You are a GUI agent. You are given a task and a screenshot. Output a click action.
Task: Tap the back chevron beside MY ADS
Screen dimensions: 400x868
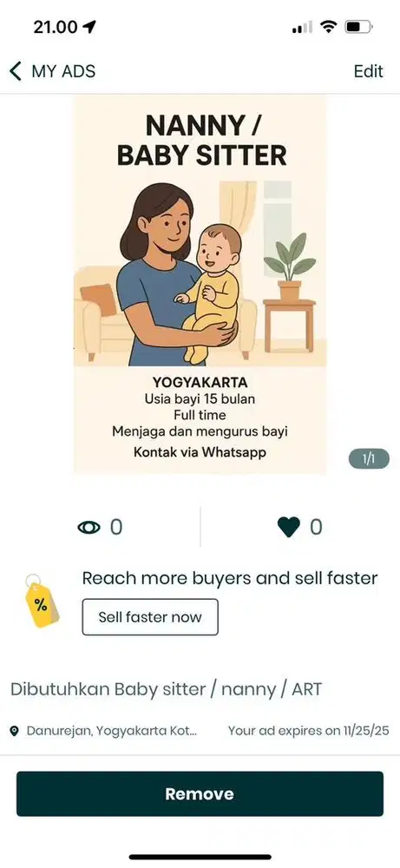pos(16,71)
